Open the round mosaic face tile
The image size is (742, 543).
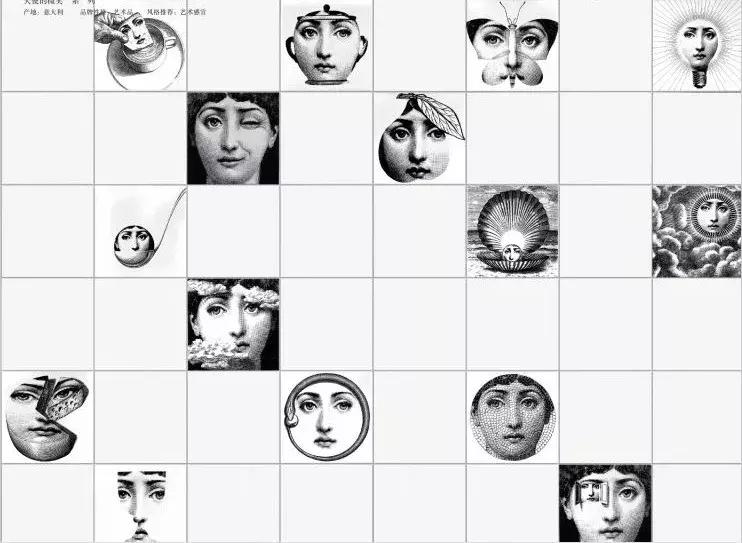coord(512,417)
